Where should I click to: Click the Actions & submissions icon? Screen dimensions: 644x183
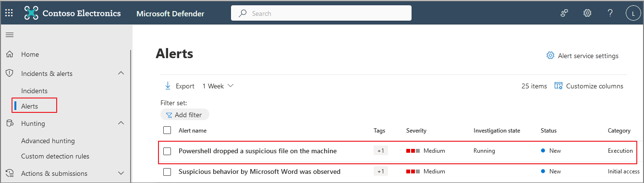[9, 173]
